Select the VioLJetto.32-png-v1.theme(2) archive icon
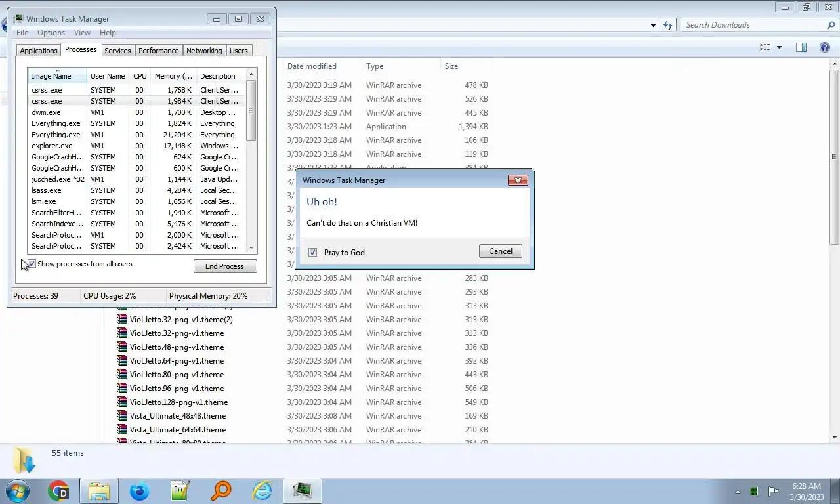The image size is (840, 504). [122, 320]
